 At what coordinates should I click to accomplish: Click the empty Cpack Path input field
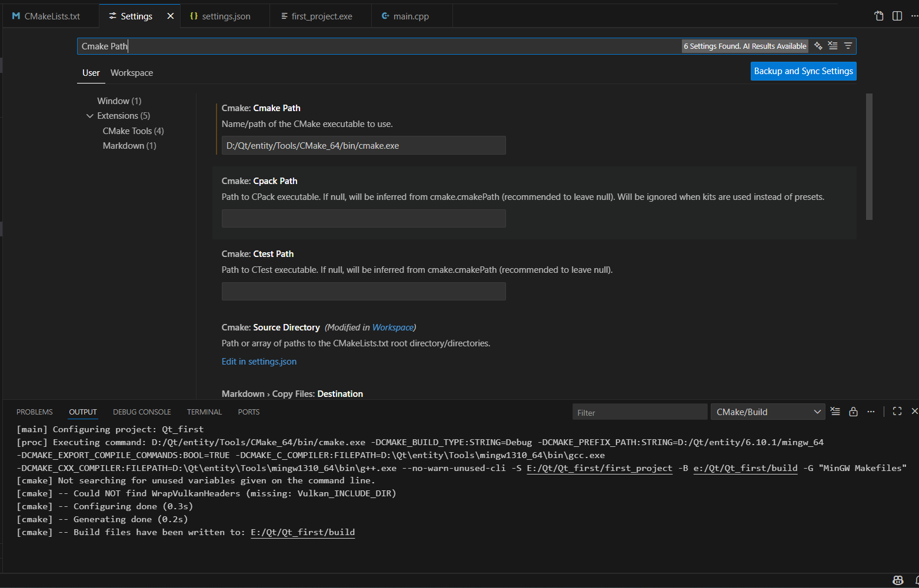point(364,218)
